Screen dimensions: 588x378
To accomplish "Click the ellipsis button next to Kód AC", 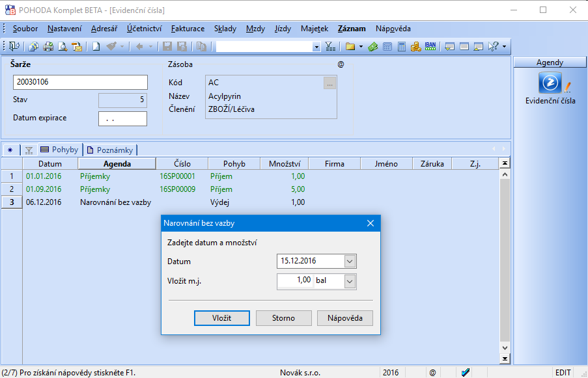I will point(329,83).
